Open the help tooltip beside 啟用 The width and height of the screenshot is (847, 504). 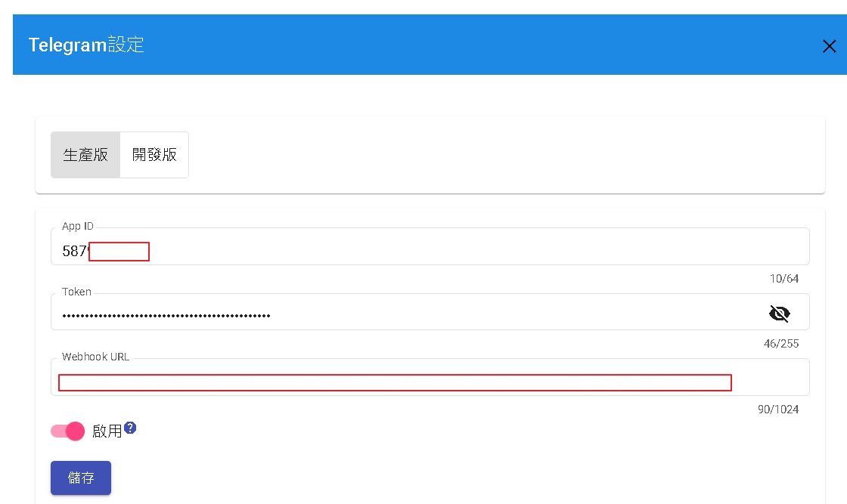click(x=130, y=428)
